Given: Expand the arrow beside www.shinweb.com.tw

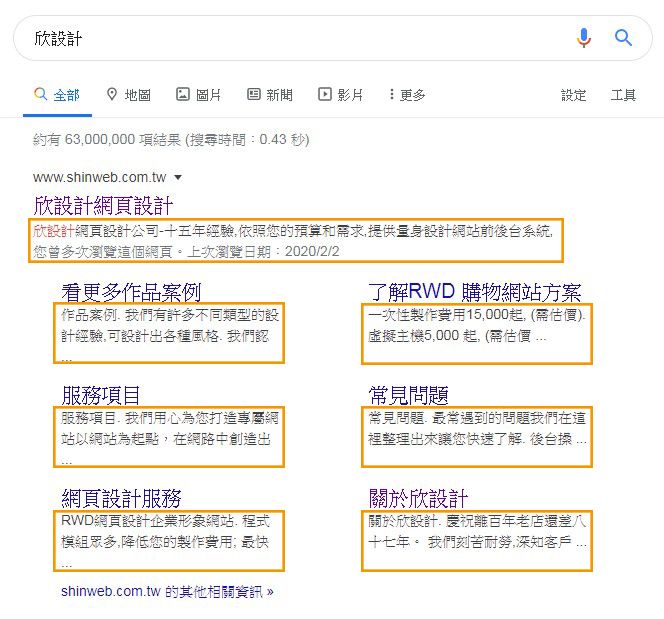Looking at the screenshot, I should click(178, 177).
